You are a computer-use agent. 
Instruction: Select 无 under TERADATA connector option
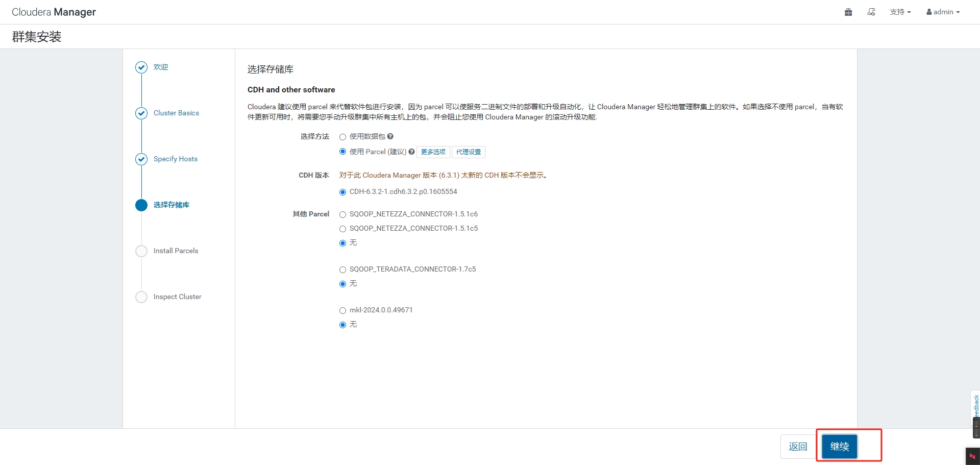click(x=343, y=284)
